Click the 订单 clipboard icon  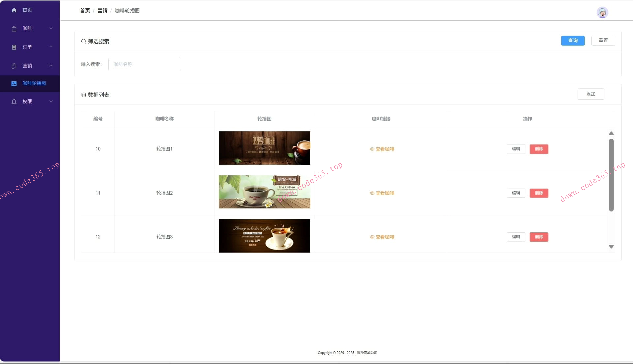14,47
